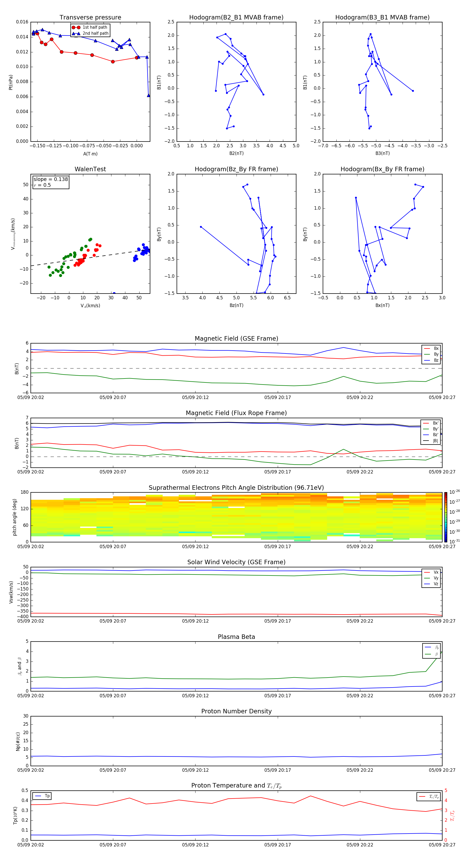Click the 'V_A(km/s)' x-axis label
This screenshot has width=473, height=868.
pyautogui.click(x=90, y=306)
